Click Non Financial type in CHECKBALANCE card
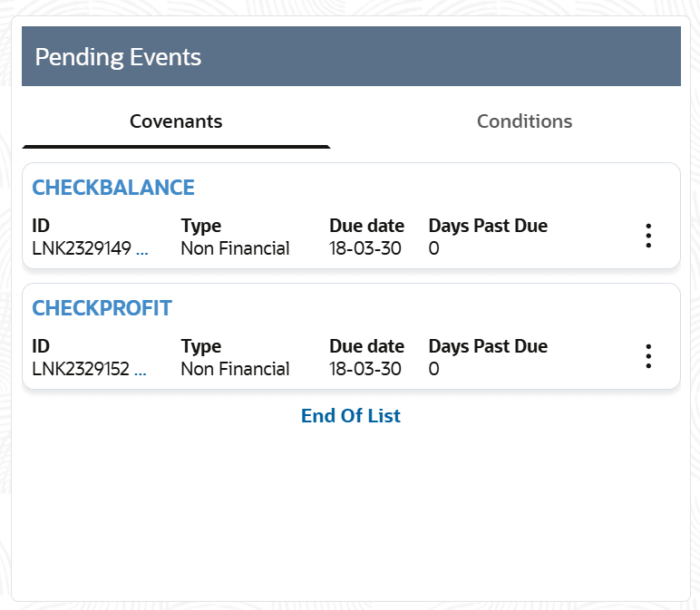Image resolution: width=700 pixels, height=610 pixels. coord(235,248)
